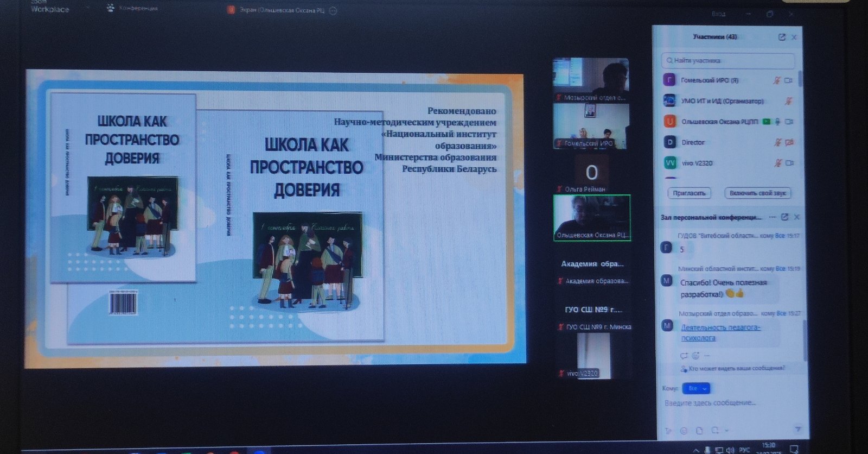Image resolution: width=868 pixels, height=454 pixels.
Task: Click the Пригласить button
Action: (x=689, y=193)
